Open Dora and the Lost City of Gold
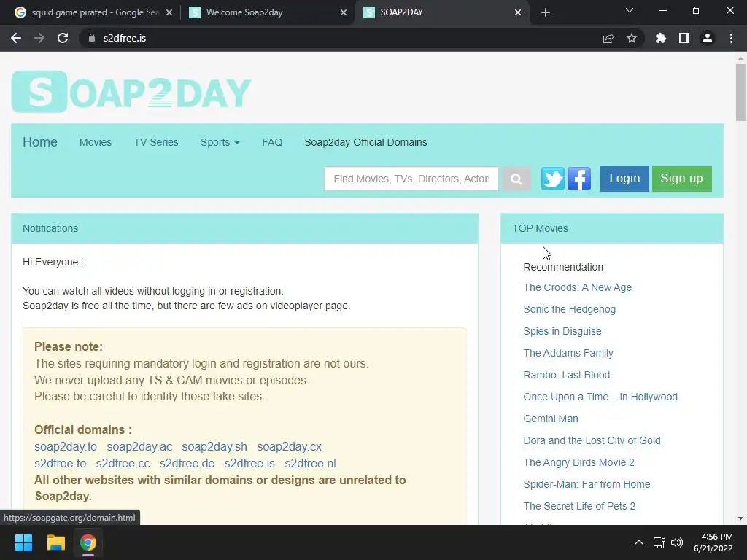 (x=592, y=441)
